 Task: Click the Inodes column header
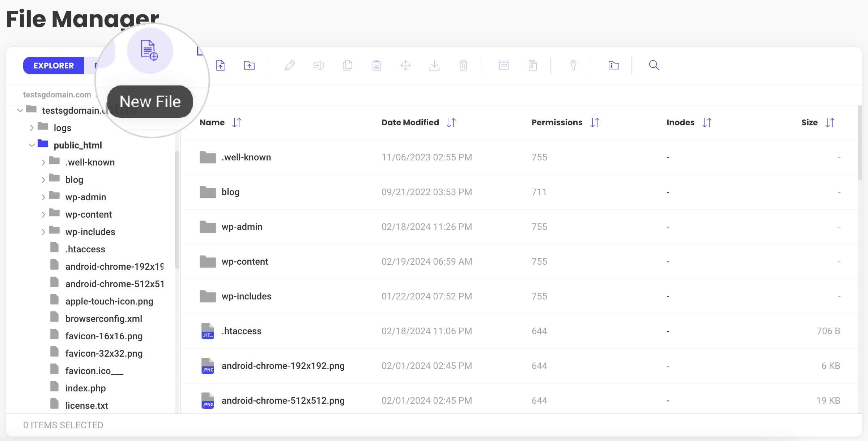680,123
